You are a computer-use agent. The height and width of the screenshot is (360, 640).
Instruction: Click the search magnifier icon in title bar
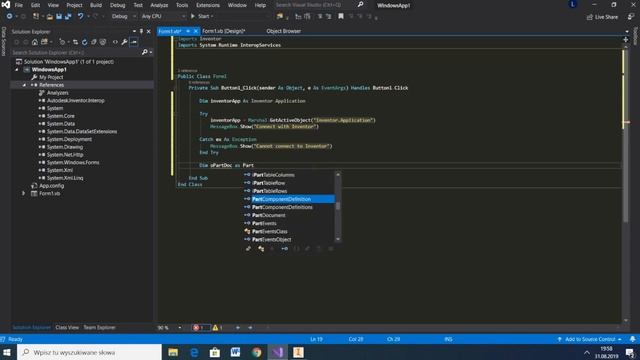coord(360,5)
